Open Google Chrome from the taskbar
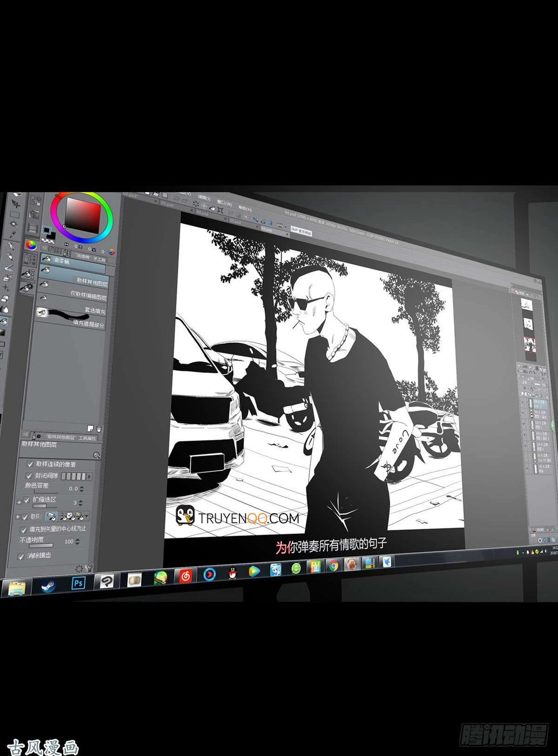 pyautogui.click(x=333, y=566)
